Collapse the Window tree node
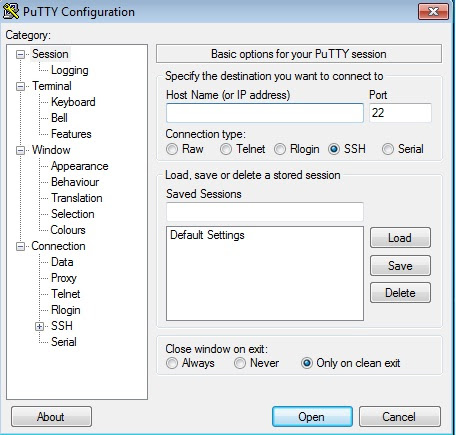Screen dimensions: 456x435 coord(21,151)
